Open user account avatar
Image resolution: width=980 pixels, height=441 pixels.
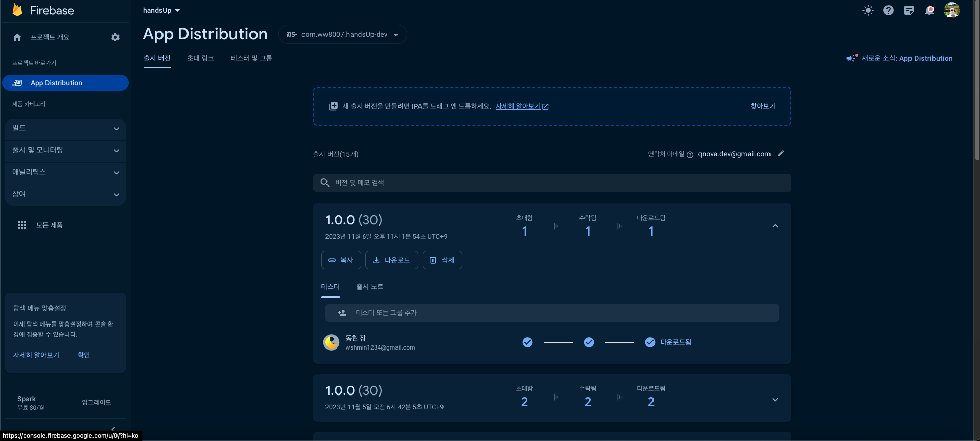click(952, 10)
